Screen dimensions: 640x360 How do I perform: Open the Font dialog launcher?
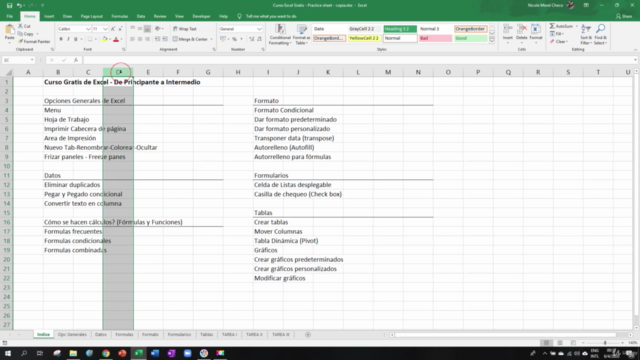pos(123,49)
